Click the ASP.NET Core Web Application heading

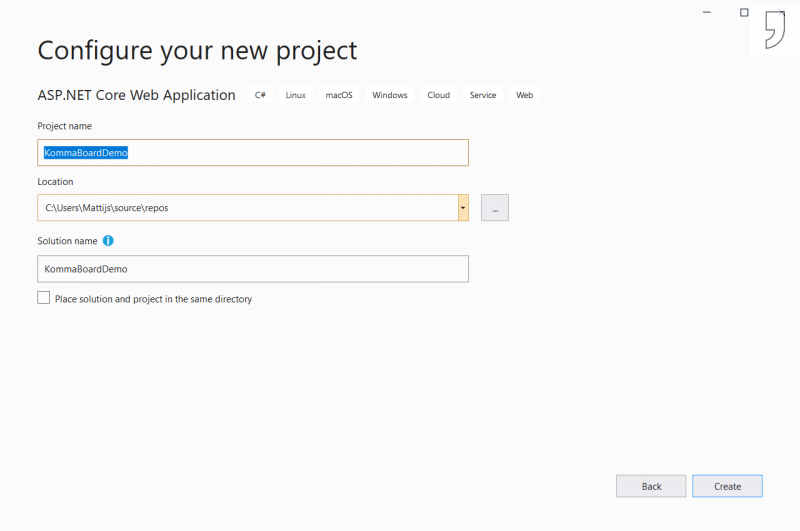click(x=137, y=95)
